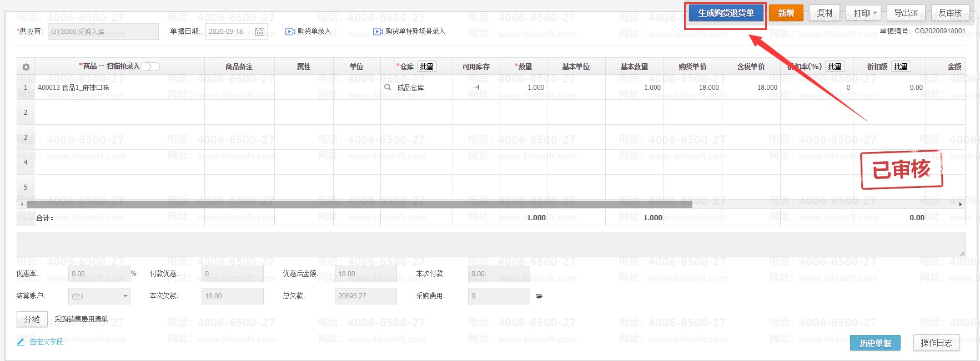Viewport: 980px width, 361px height.
Task: Click the 历史单据 button
Action: pos(875,343)
